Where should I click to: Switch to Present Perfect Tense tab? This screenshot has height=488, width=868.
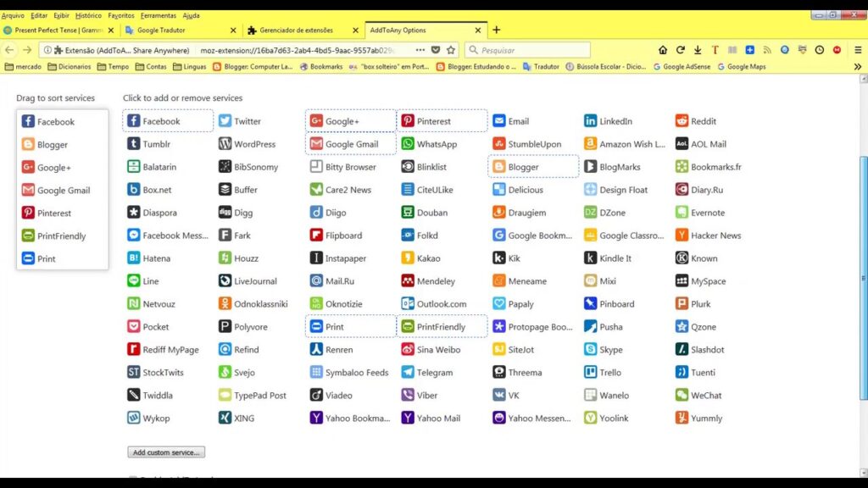point(58,30)
